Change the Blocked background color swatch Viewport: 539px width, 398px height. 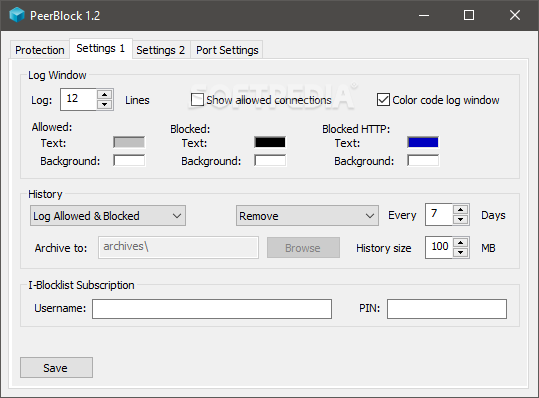point(270,160)
